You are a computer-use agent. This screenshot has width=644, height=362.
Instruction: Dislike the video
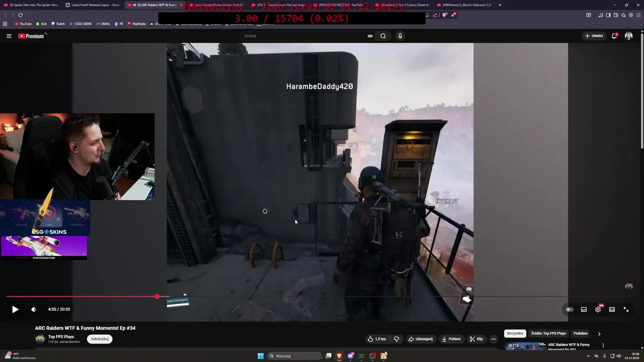[x=396, y=339]
